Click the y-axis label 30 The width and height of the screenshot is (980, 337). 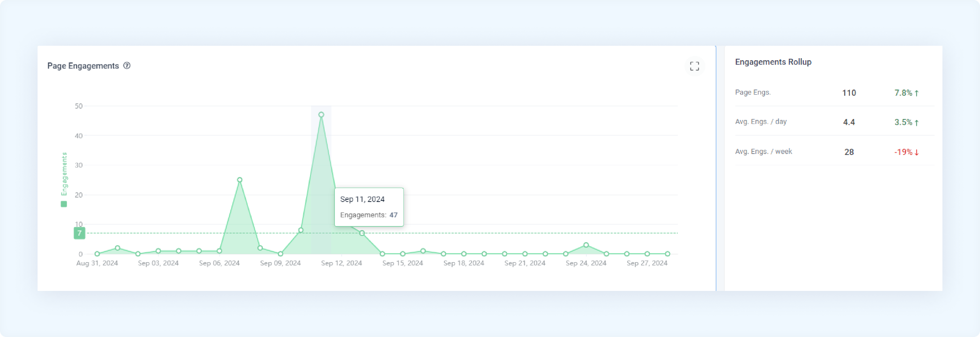click(79, 165)
